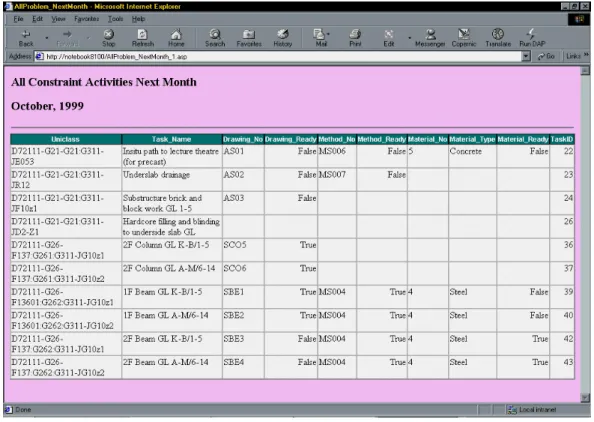Open the File menu
Screen dimensions: 594x422
tap(18, 19)
